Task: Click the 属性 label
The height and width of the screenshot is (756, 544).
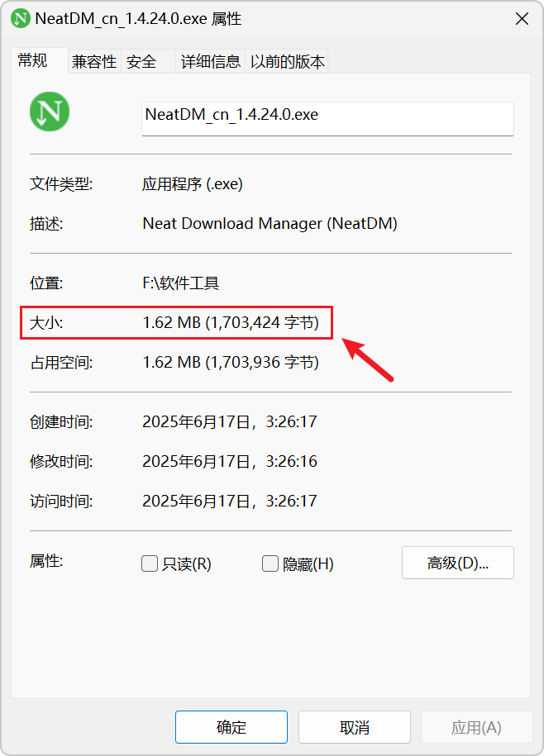Action: (46, 561)
